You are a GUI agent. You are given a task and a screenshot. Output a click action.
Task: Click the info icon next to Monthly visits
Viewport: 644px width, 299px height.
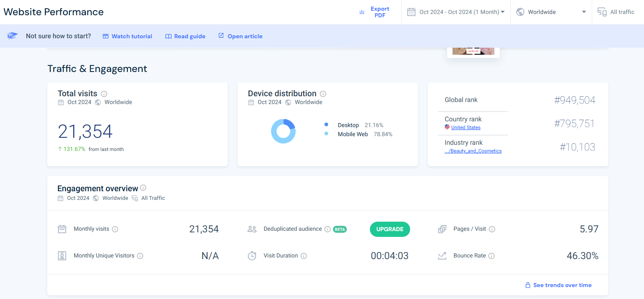click(115, 229)
